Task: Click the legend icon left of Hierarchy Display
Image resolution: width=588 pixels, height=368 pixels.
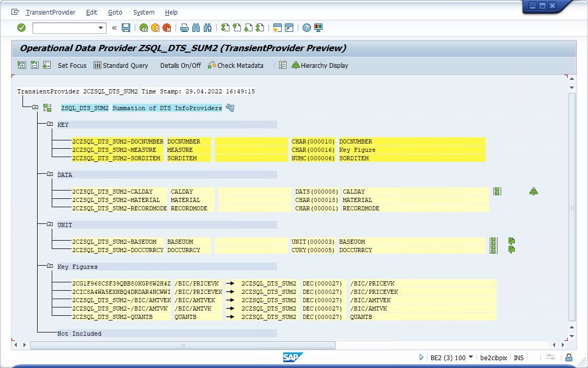Action: pos(283,65)
